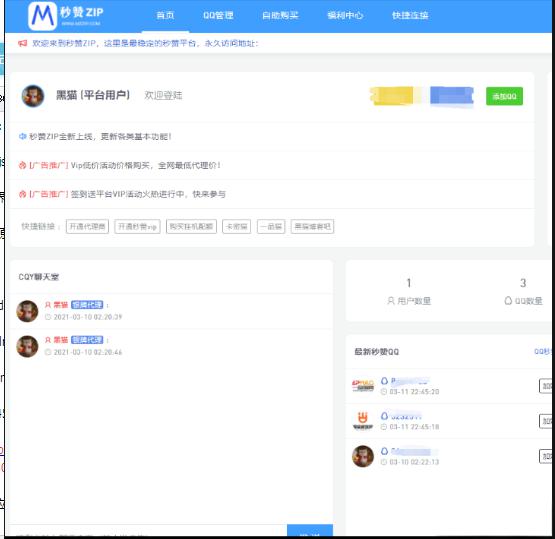The height and width of the screenshot is (539, 555).
Task: Open the 快捷连接 menu
Action: pyautogui.click(x=410, y=15)
